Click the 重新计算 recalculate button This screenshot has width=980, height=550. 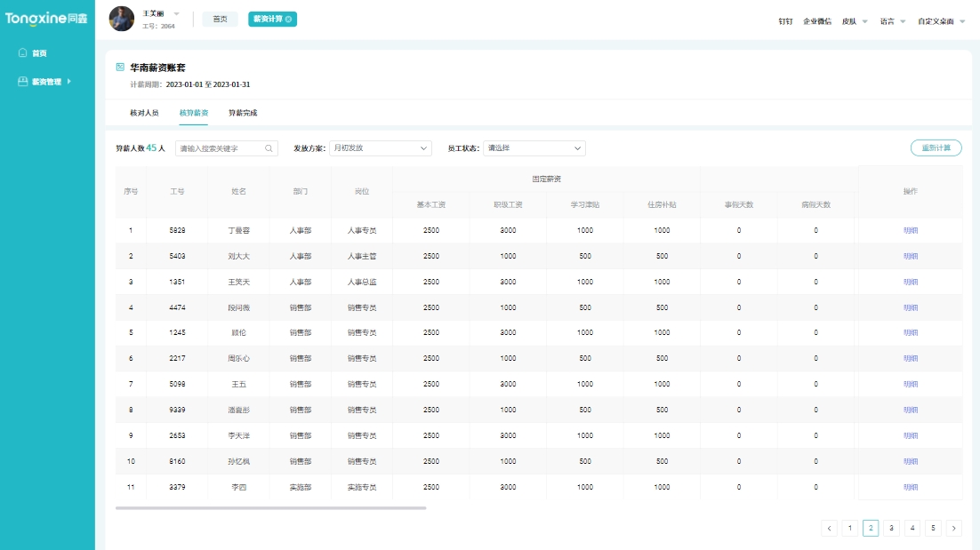point(936,148)
